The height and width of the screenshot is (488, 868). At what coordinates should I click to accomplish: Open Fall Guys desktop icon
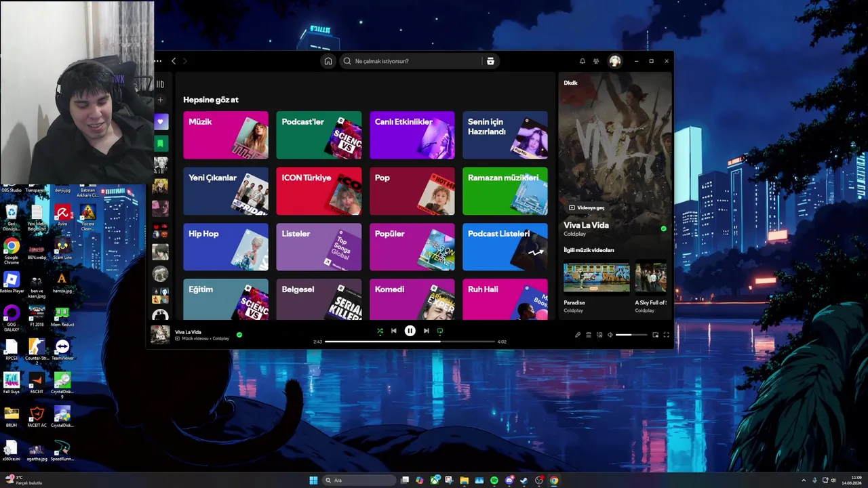click(12, 383)
